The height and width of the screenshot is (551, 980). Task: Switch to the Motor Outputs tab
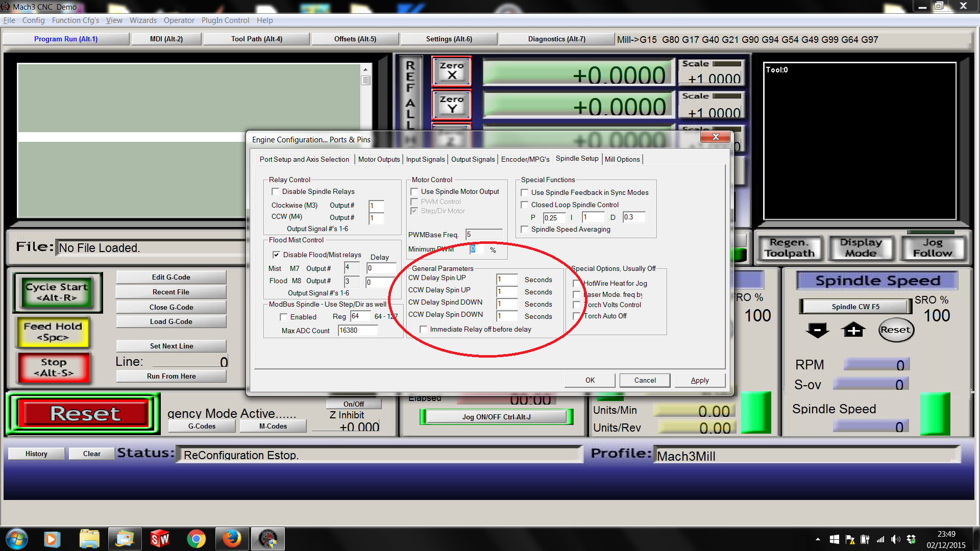click(x=379, y=159)
